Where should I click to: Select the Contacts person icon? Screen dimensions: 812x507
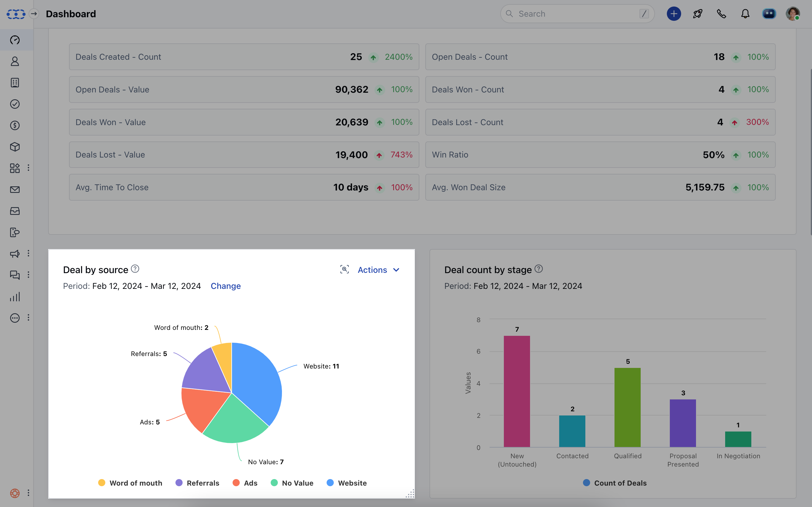[15, 61]
